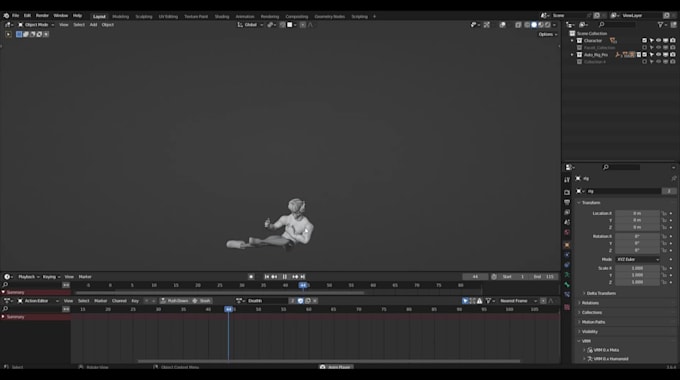Jump to next keyframe

tap(295, 277)
